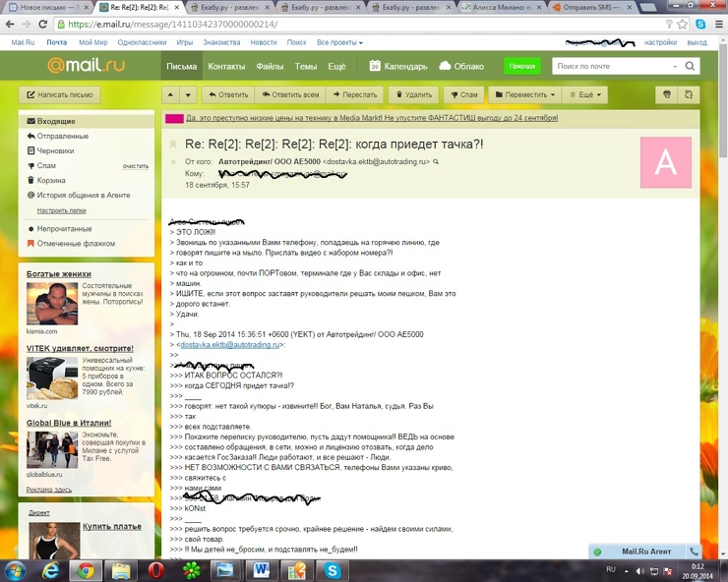Launch Opera from the taskbar
The height and width of the screenshot is (582, 728).
pos(156,569)
